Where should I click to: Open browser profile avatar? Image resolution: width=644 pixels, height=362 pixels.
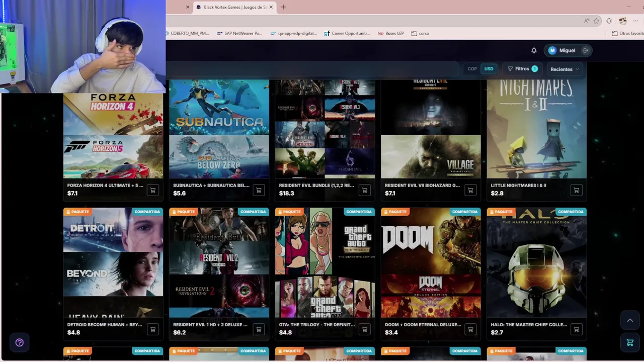[623, 21]
